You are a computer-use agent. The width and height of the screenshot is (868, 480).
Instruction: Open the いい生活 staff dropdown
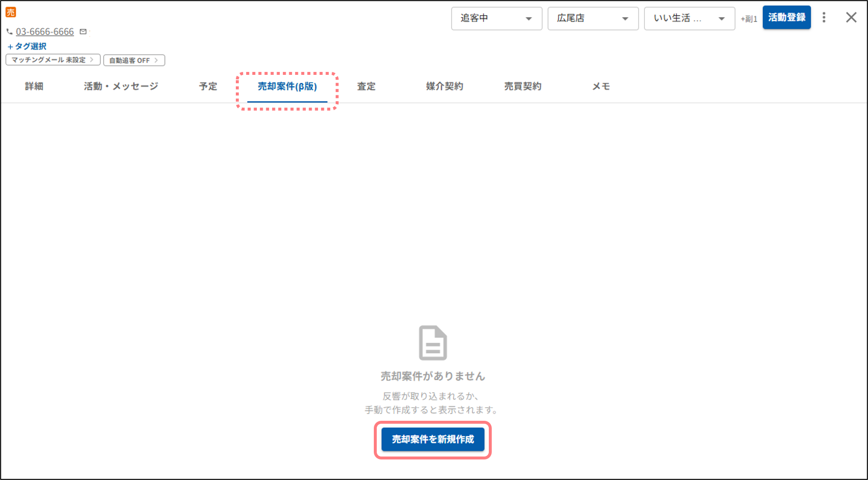pyautogui.click(x=689, y=19)
